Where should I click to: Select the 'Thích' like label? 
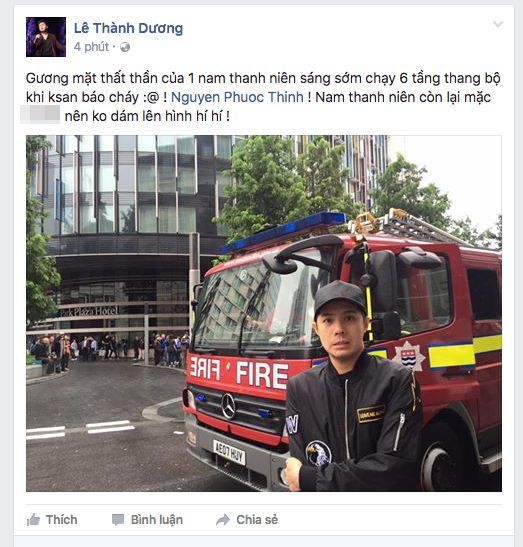pos(61,520)
